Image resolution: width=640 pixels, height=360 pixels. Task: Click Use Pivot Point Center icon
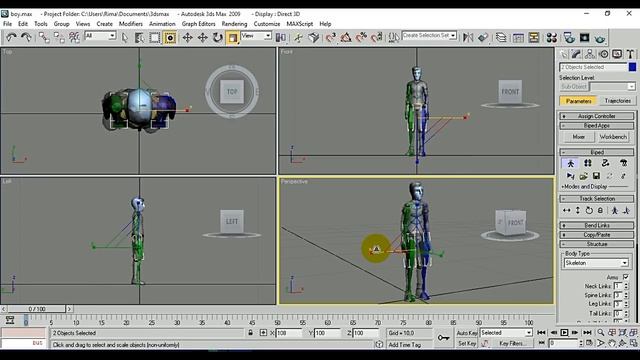[x=280, y=38]
